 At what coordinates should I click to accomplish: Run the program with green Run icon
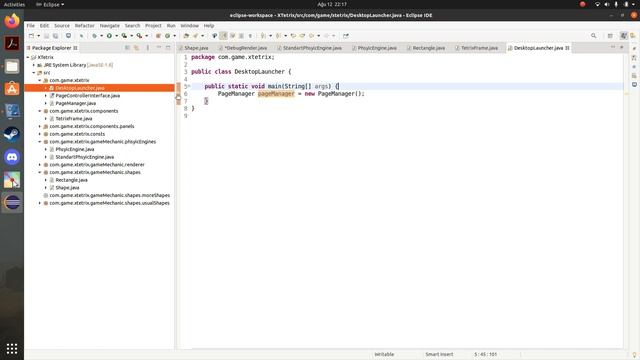(109, 36)
